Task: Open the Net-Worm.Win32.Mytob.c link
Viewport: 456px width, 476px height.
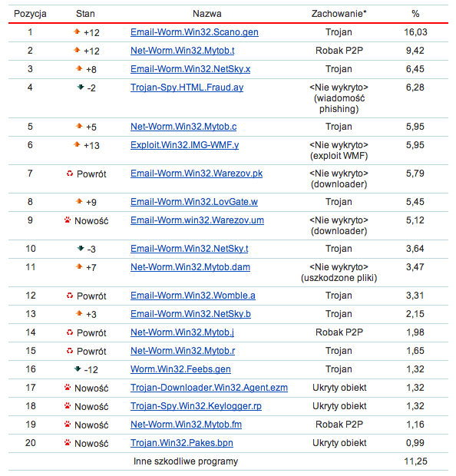Action: coord(183,127)
